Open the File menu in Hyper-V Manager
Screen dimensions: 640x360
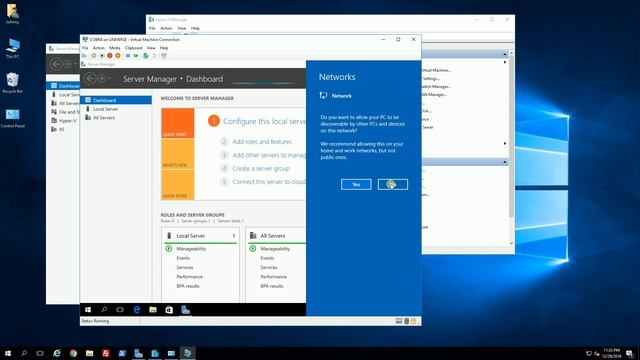click(x=152, y=28)
